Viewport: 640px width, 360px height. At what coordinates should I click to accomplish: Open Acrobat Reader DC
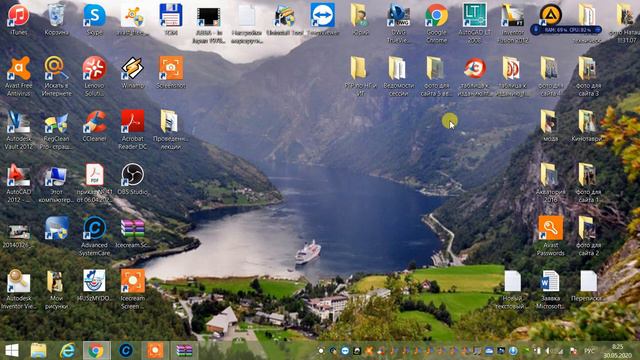pos(132,130)
